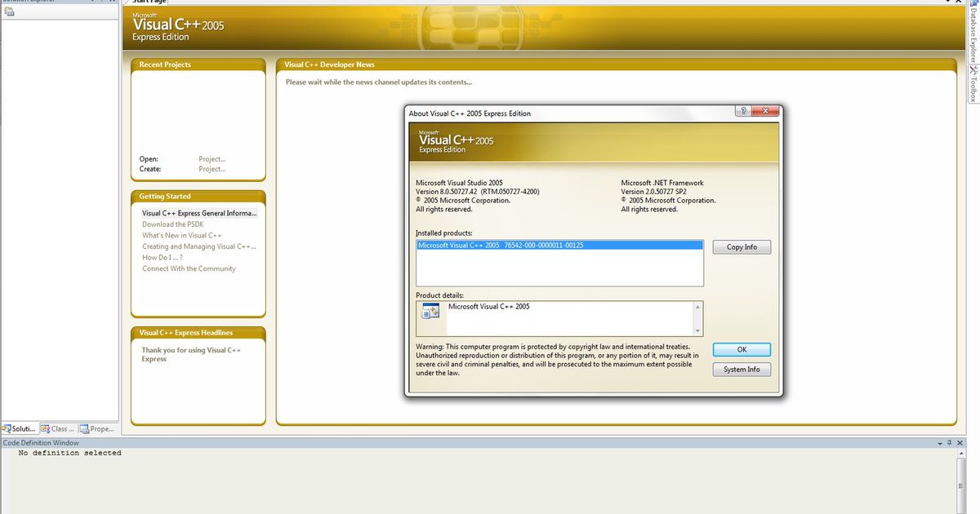
Task: Open System Info from About dialog
Action: (741, 370)
